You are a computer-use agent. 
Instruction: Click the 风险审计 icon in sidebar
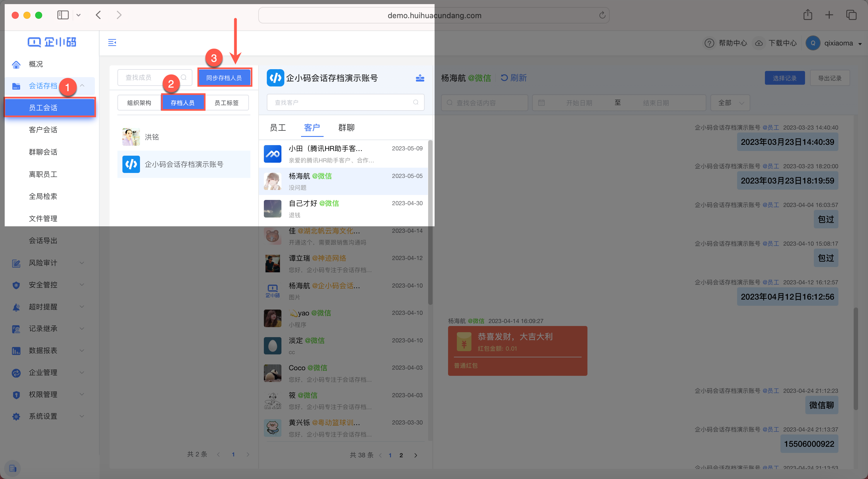[x=16, y=263]
